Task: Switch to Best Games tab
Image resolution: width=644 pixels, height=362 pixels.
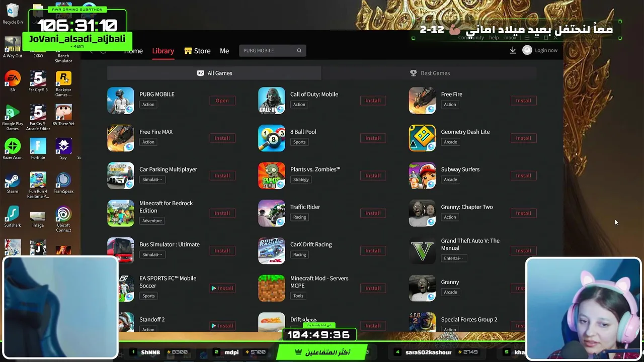Action: (x=430, y=73)
